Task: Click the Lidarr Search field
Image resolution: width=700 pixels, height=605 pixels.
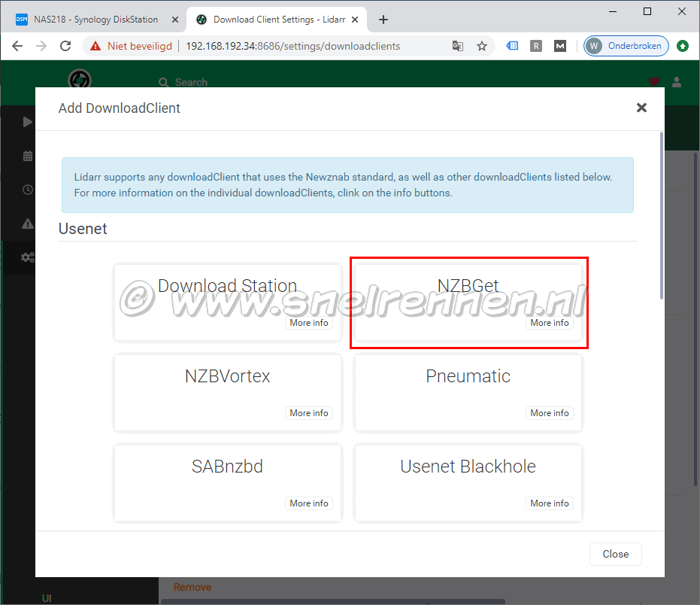Action: pos(191,82)
